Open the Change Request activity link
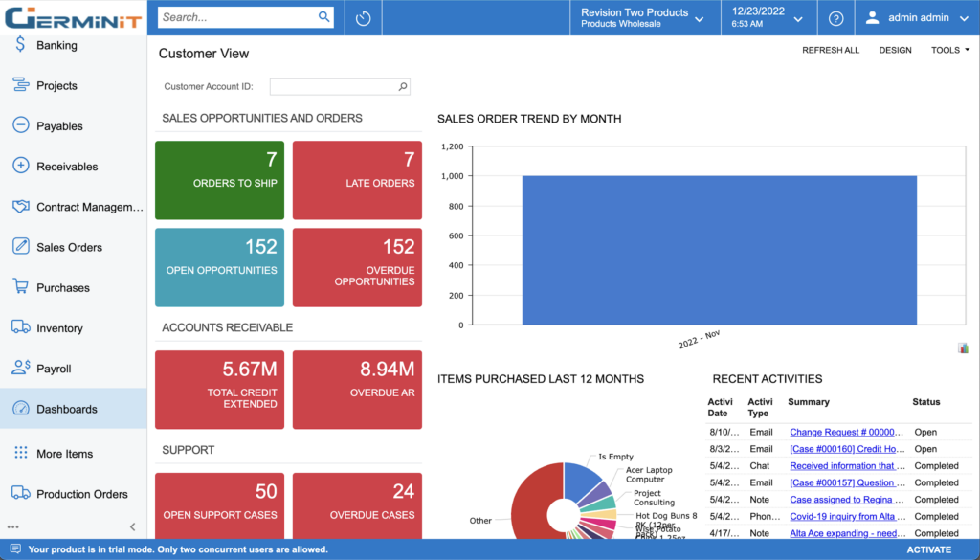 click(846, 433)
